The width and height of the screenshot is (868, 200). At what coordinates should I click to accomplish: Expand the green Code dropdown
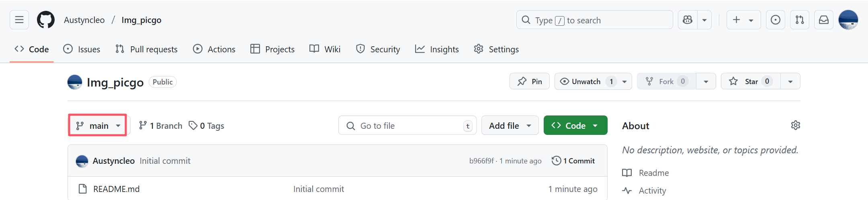point(575,126)
